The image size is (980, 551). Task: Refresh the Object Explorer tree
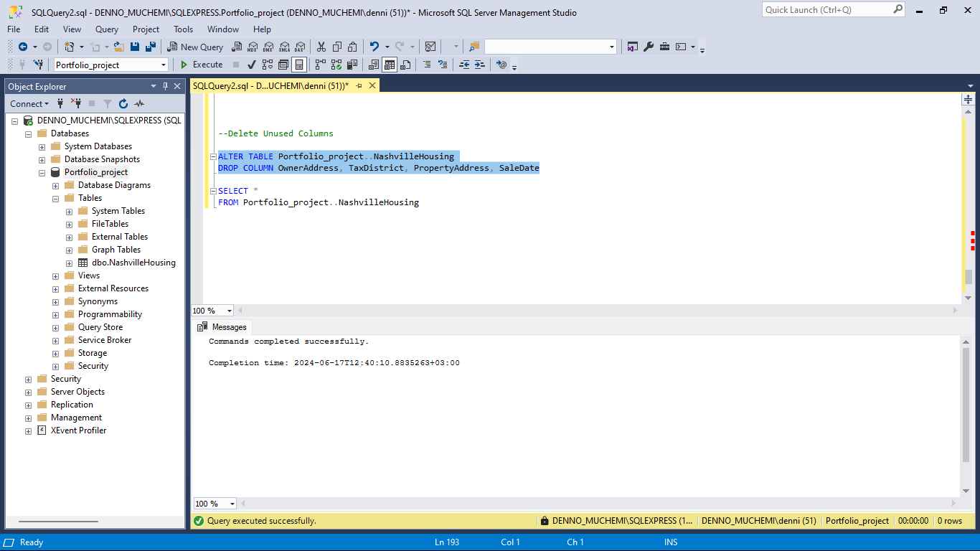click(x=123, y=104)
